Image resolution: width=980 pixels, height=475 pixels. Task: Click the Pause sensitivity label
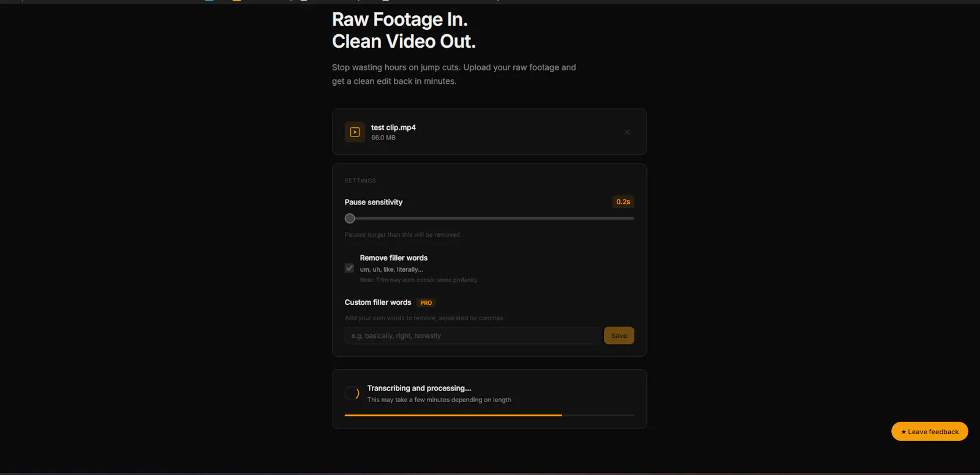point(374,202)
